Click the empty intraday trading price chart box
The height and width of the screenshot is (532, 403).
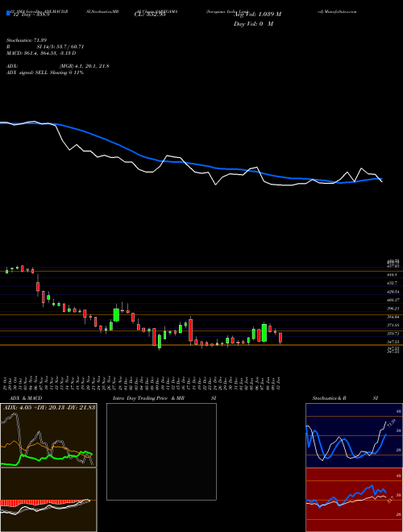click(x=161, y=451)
